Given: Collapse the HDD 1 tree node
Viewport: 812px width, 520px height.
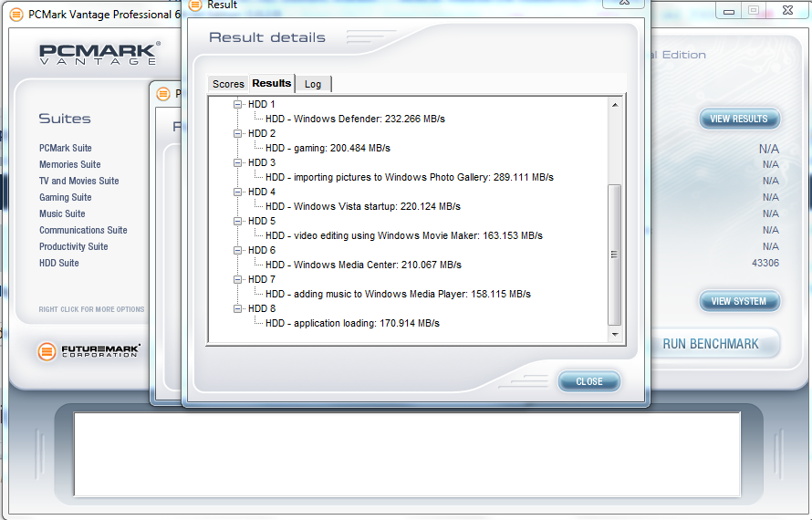Looking at the screenshot, I should (x=238, y=104).
